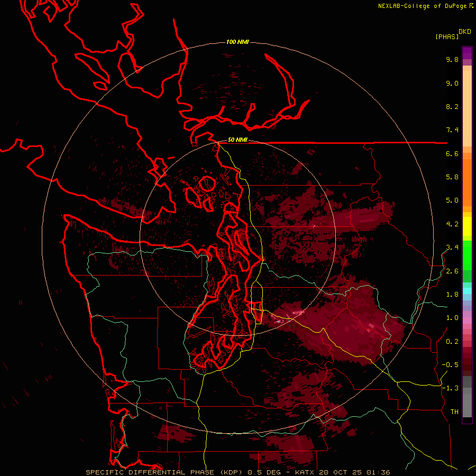The image size is (476, 476).
Task: Select the -0.5 scale value
Action: 450,365
